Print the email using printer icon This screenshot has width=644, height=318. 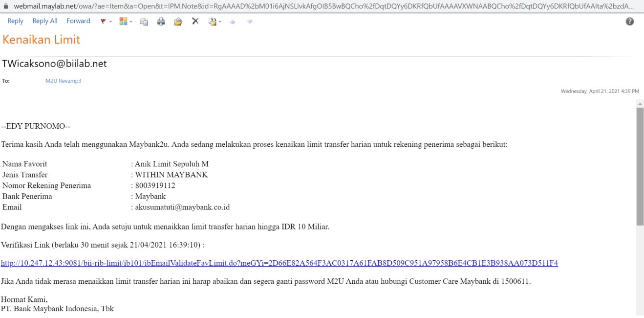click(161, 21)
